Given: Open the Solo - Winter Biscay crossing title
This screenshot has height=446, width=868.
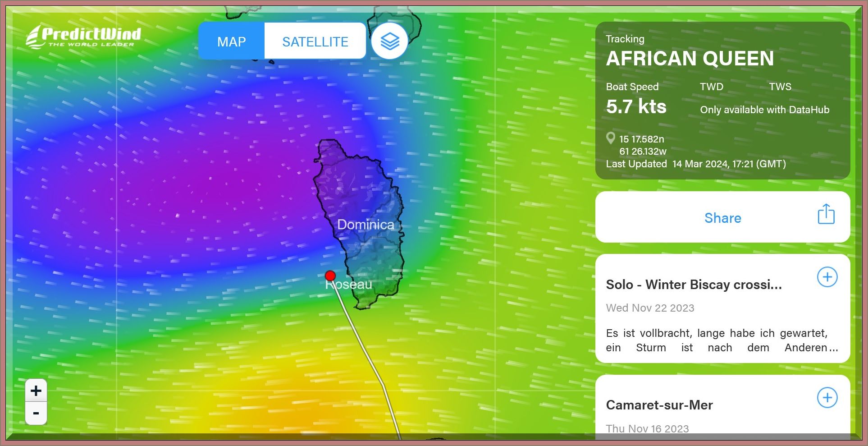Looking at the screenshot, I should point(694,285).
